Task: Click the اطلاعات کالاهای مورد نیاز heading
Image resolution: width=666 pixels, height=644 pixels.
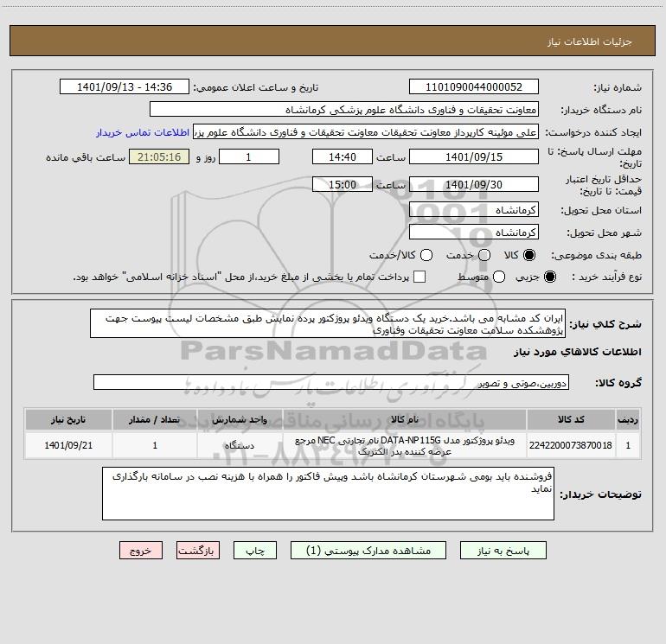Action: pos(577,352)
